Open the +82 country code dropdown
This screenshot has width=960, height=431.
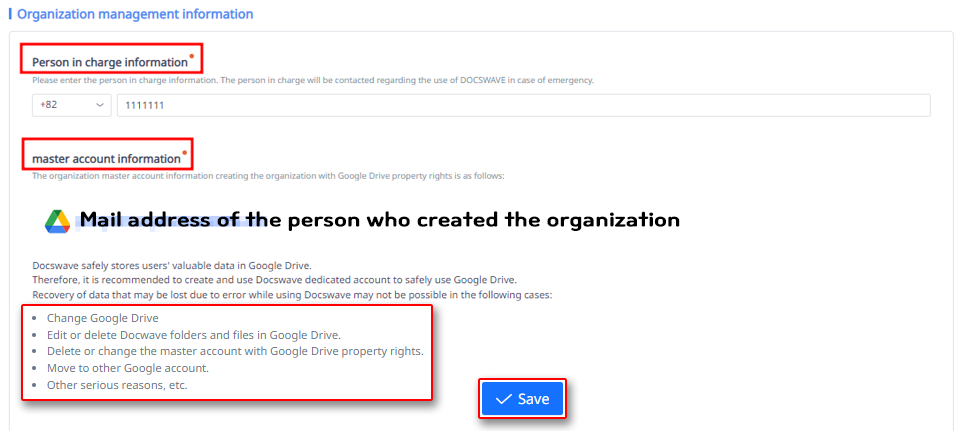click(x=73, y=105)
